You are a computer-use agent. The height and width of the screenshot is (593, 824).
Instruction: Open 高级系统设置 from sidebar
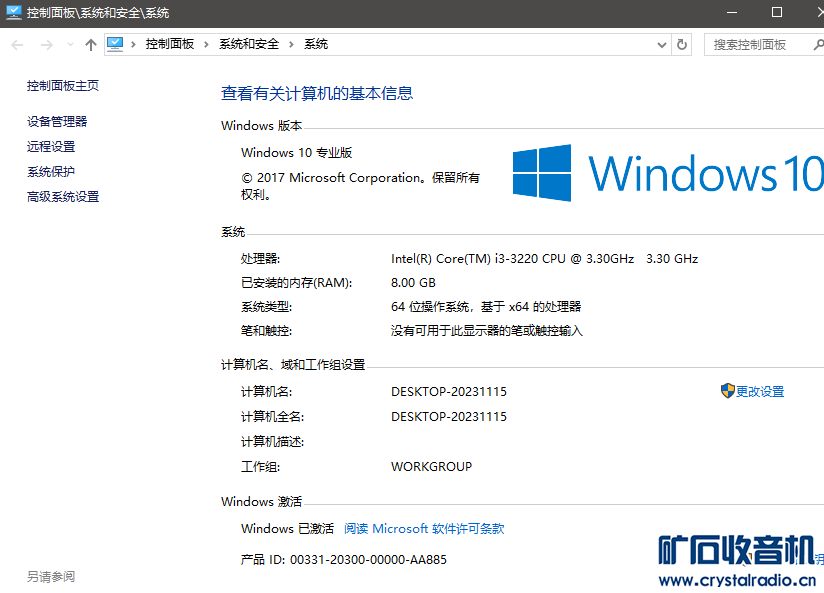coord(63,197)
